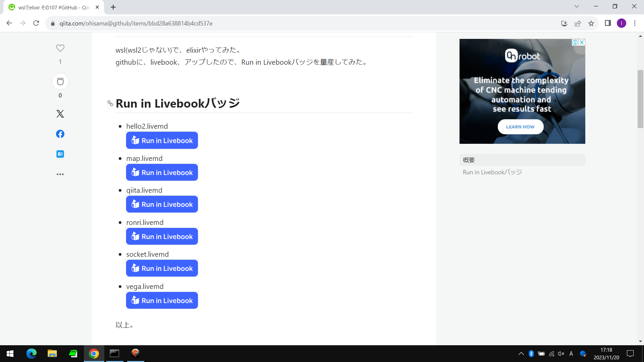Reload the page
The height and width of the screenshot is (362, 644).
coord(36,23)
